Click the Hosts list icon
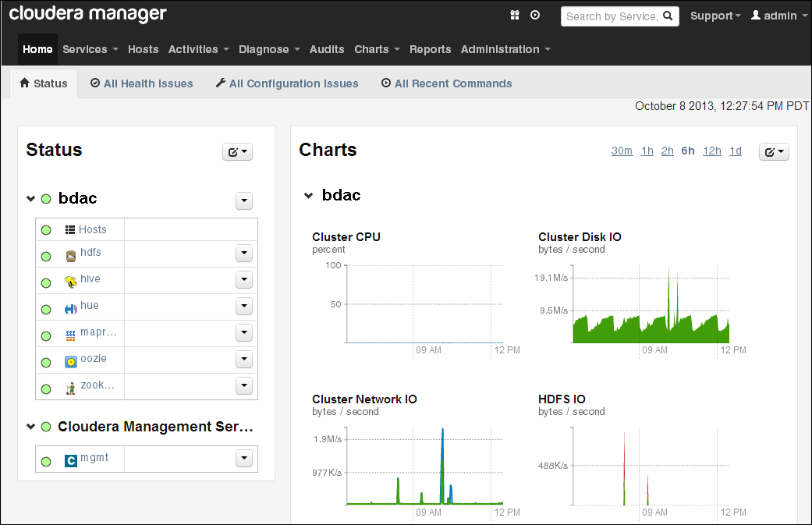Screen dimensions: 812x525 [70, 230]
